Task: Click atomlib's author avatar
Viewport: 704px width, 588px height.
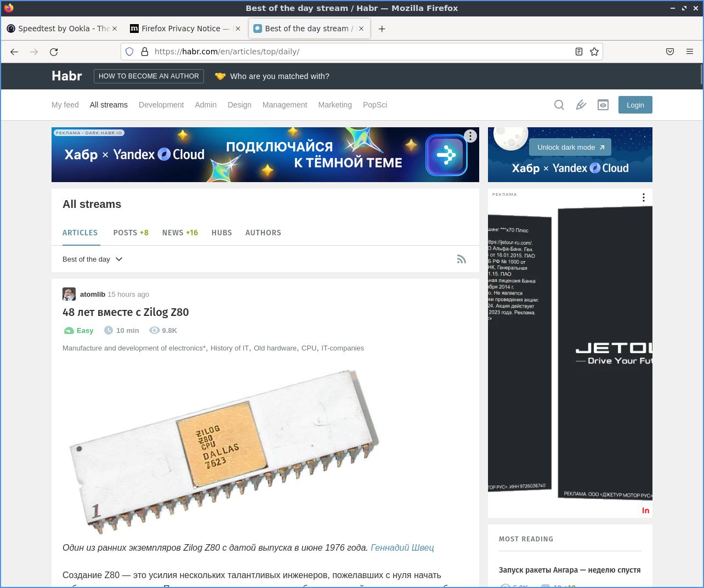Action: [69, 294]
